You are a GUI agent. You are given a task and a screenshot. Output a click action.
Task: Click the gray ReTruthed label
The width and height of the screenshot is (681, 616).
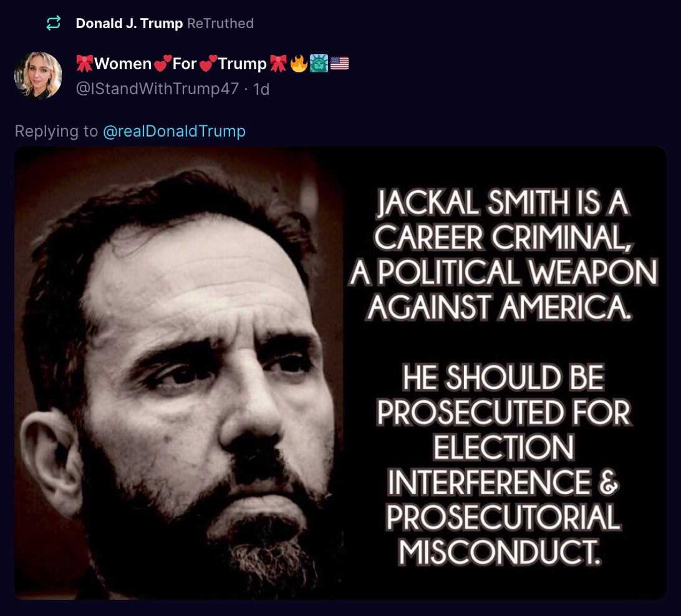click(x=220, y=23)
